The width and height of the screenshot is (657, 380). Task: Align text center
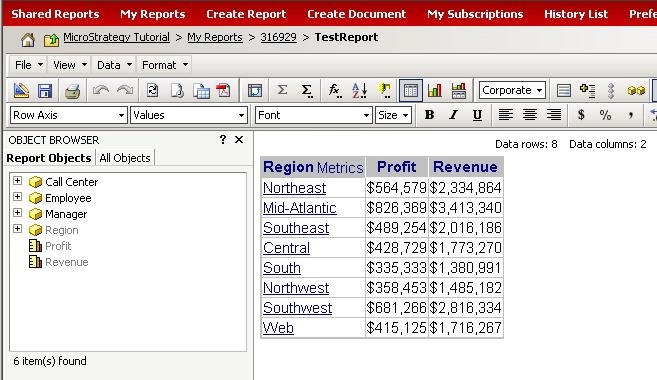pos(530,115)
